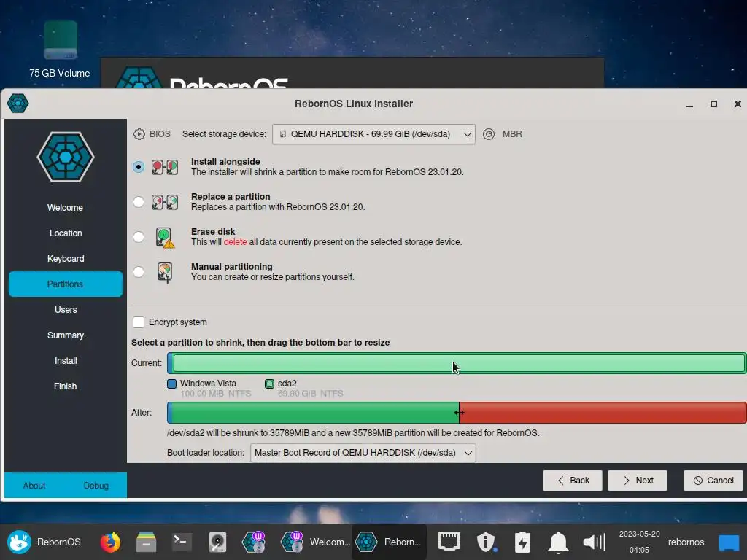The height and width of the screenshot is (560, 747).
Task: Click the green sda2 partition in After bar
Action: (x=315, y=413)
